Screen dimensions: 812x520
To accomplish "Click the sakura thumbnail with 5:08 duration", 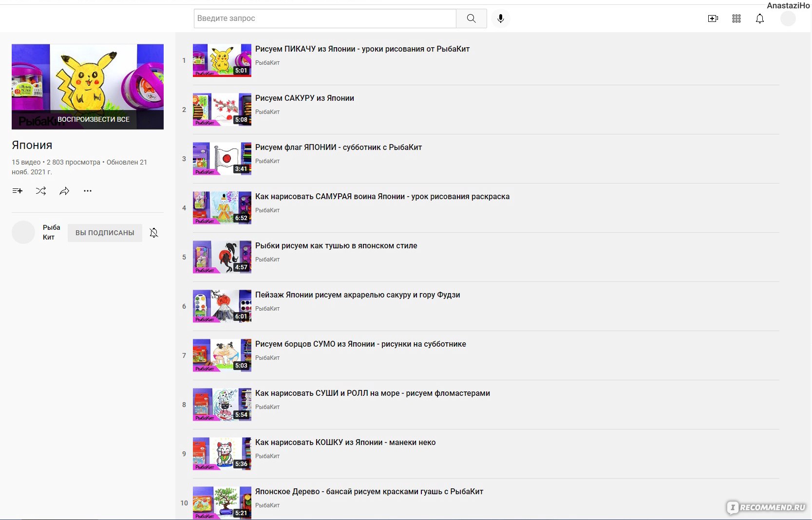I will (222, 110).
